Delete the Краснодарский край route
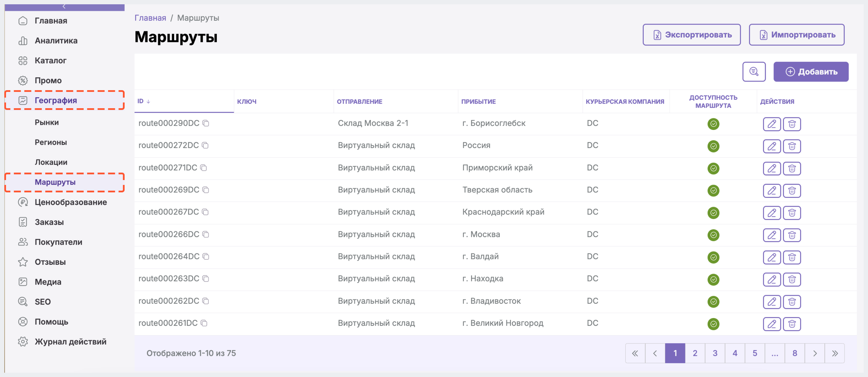The image size is (868, 377). coord(792,213)
